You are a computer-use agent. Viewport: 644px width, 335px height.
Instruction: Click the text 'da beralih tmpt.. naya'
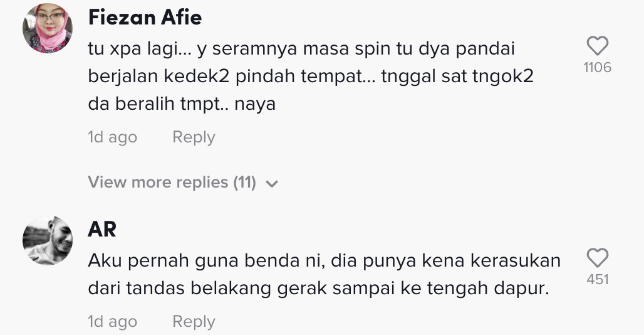click(x=182, y=104)
